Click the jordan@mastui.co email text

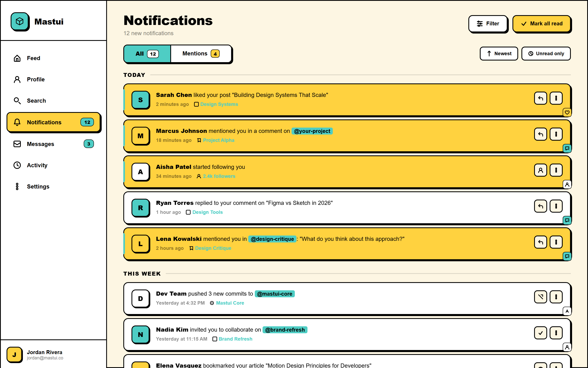click(x=45, y=358)
